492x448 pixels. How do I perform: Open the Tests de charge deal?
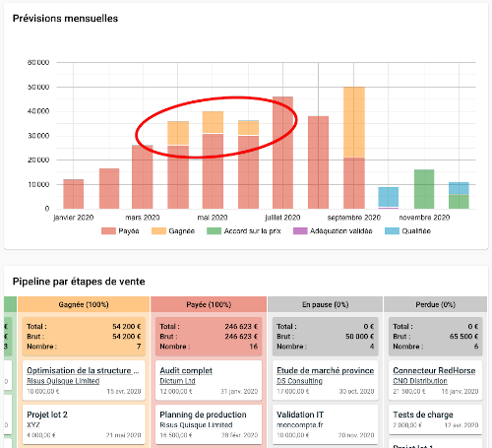point(423,415)
